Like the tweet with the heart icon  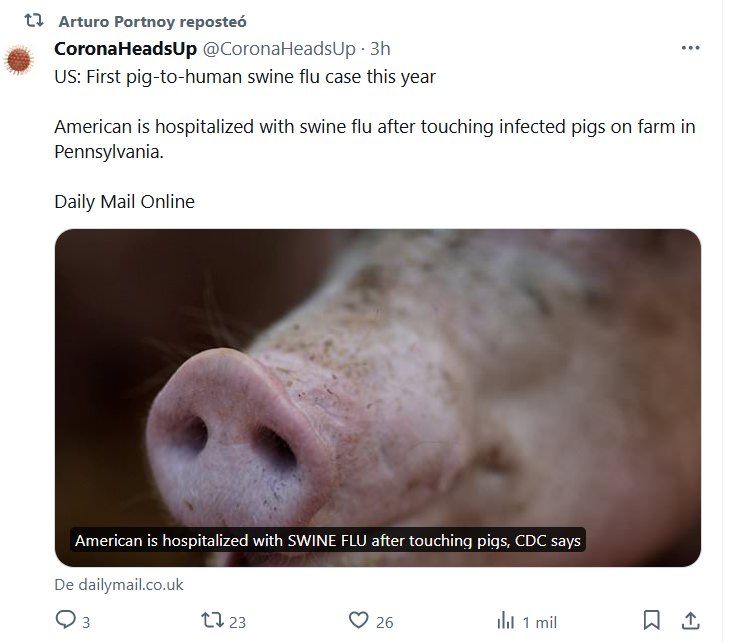359,621
